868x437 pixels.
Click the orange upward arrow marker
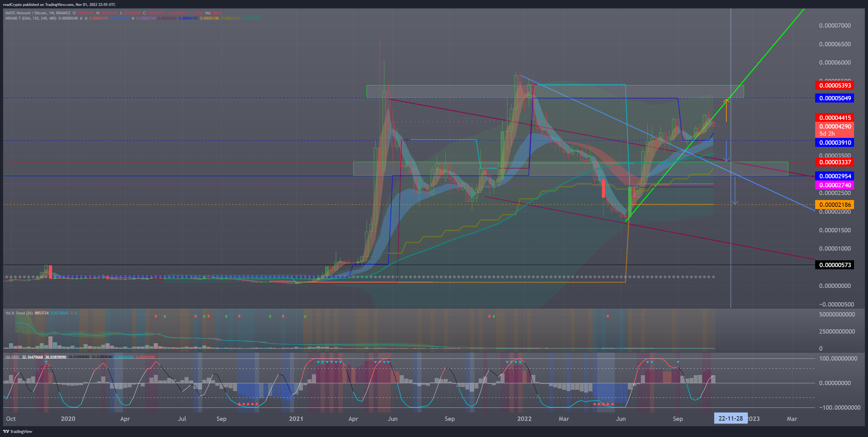click(726, 110)
